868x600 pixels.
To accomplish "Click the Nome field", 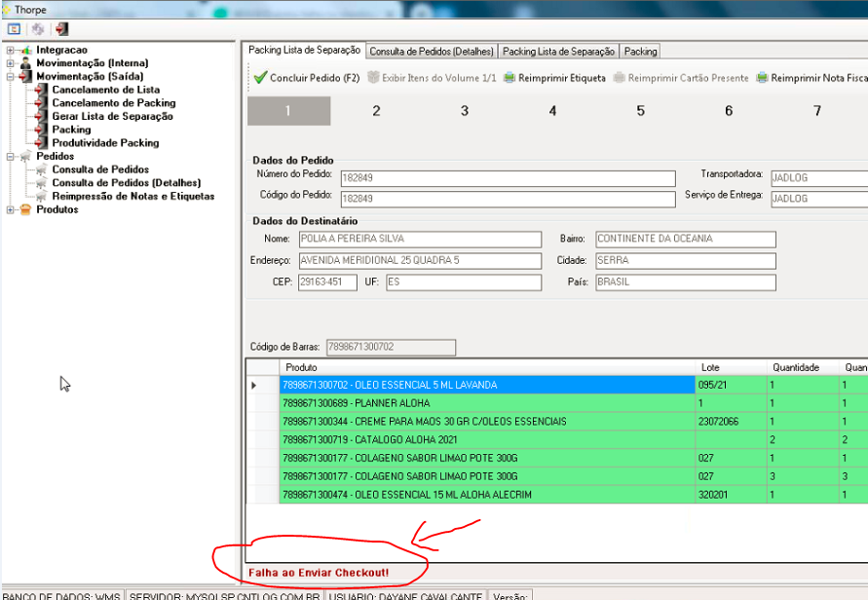I will coord(420,239).
